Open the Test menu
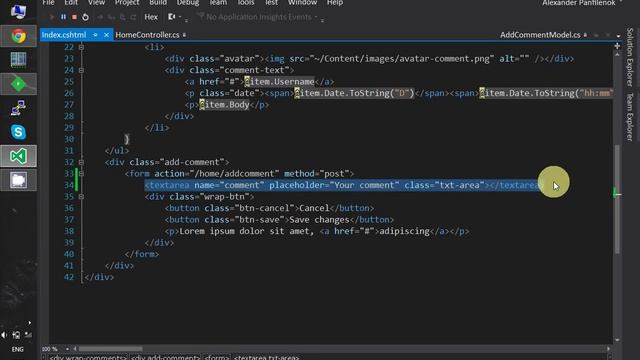 271,3
